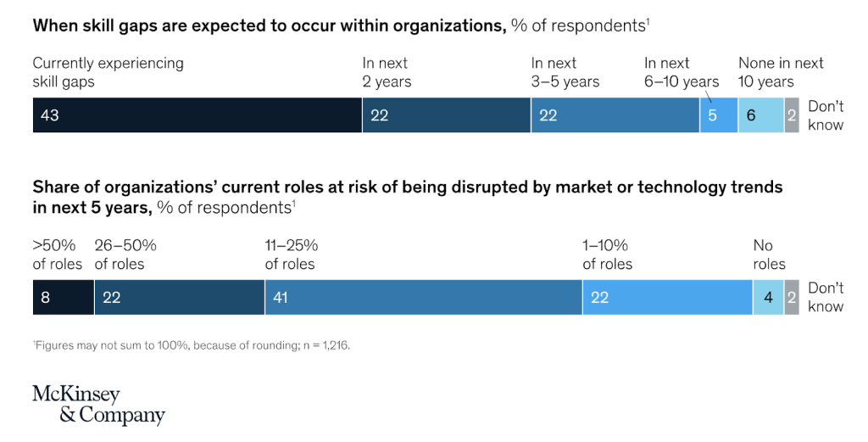Viewport: 868px width, 442px height.
Task: Select the small 5 segment for 6–10 years
Action: click(x=718, y=115)
